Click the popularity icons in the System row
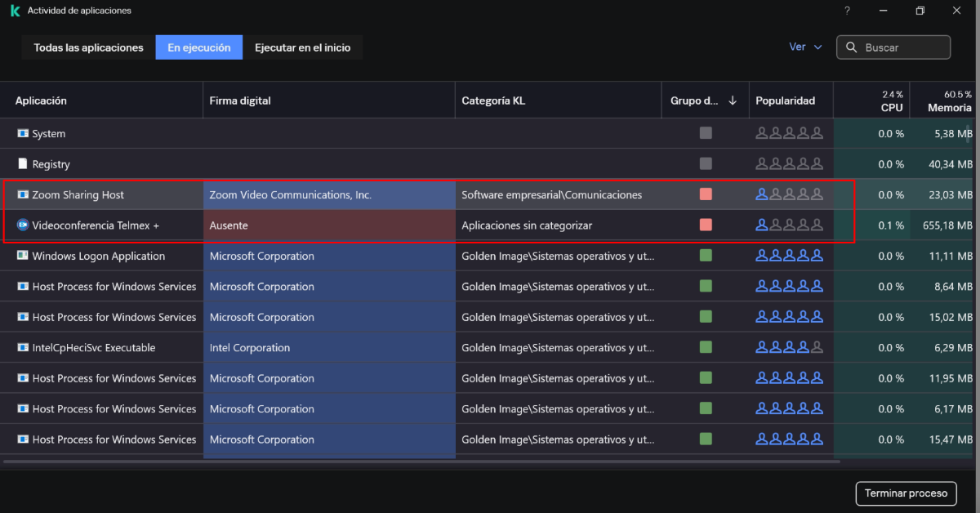Viewport: 980px width, 513px height. (790, 133)
